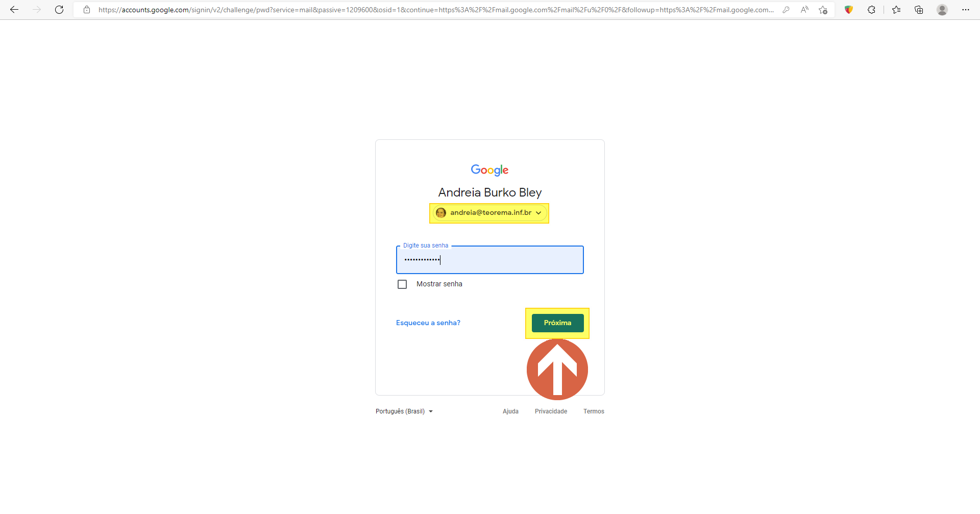Open Português (Brasil) language dropdown

(404, 411)
